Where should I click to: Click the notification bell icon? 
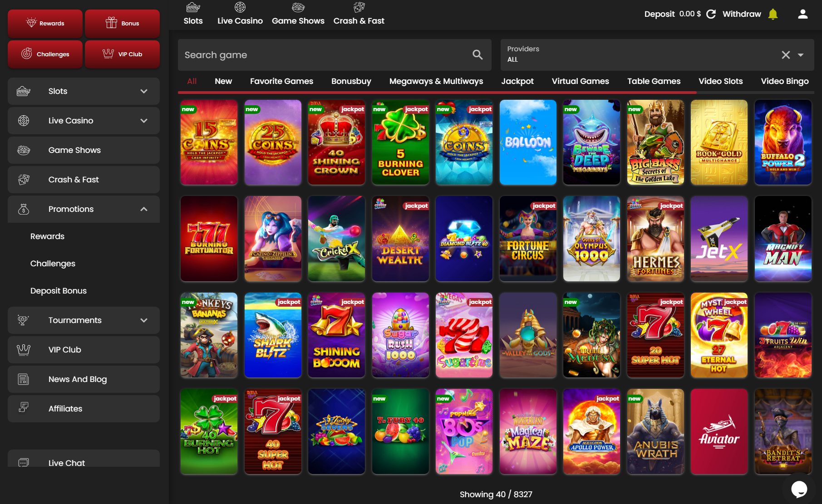coord(773,14)
